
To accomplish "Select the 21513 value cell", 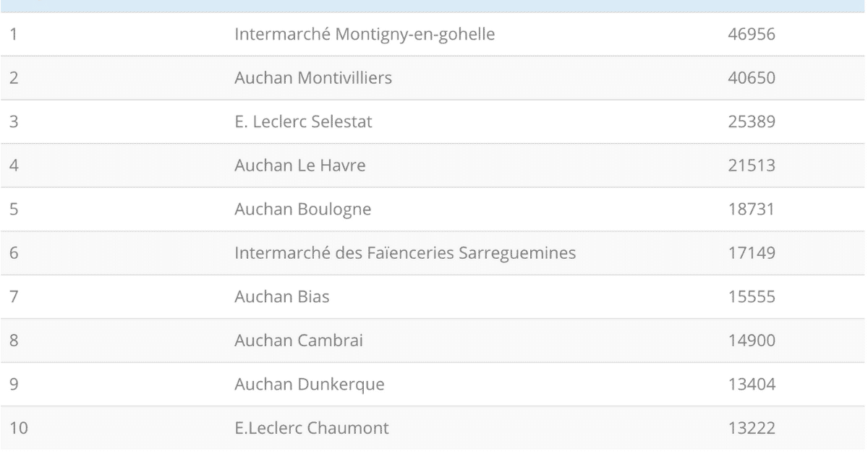I will tap(752, 166).
